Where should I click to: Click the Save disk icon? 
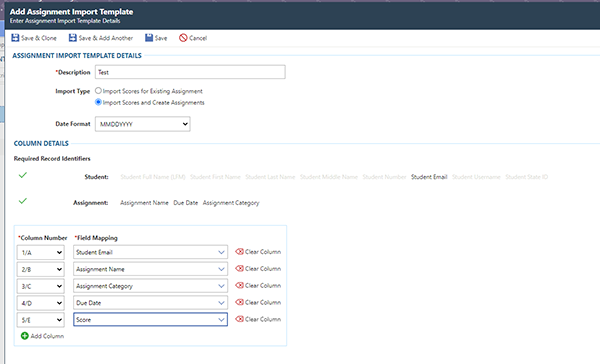[x=149, y=38]
